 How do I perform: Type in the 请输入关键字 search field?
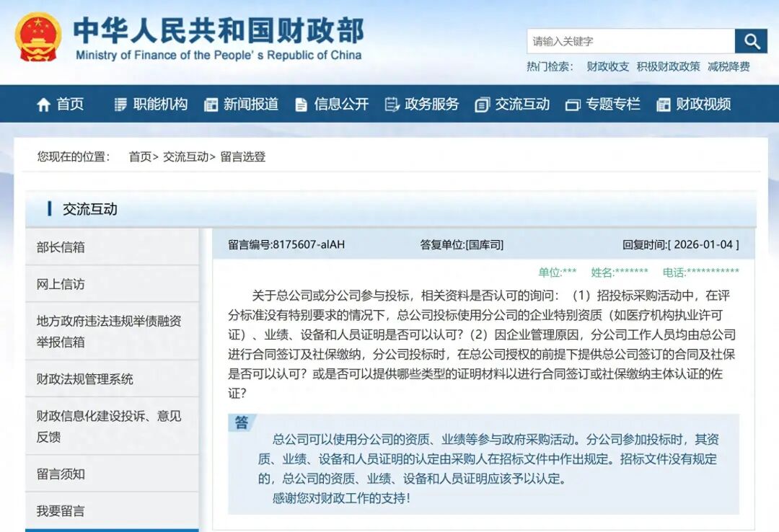point(630,42)
